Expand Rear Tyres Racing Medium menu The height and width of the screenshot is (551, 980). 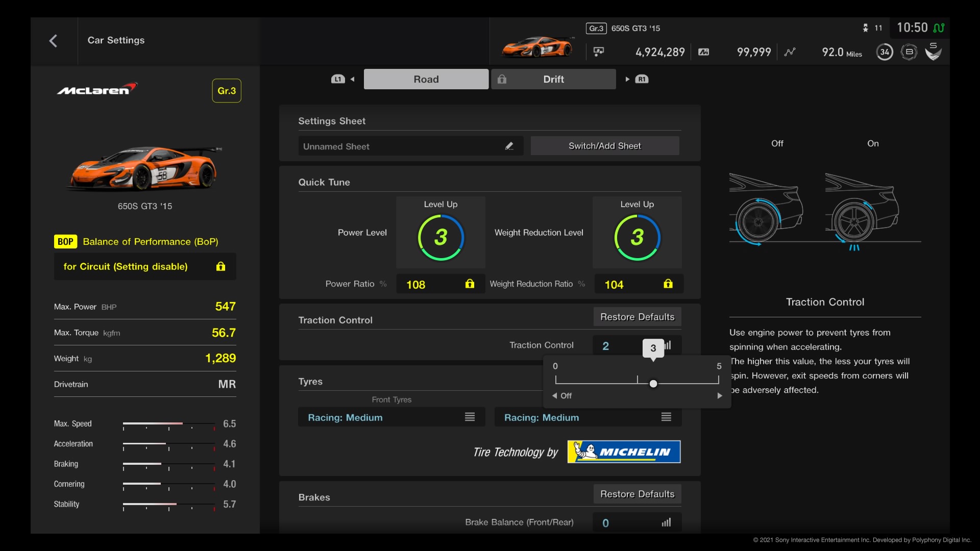666,416
